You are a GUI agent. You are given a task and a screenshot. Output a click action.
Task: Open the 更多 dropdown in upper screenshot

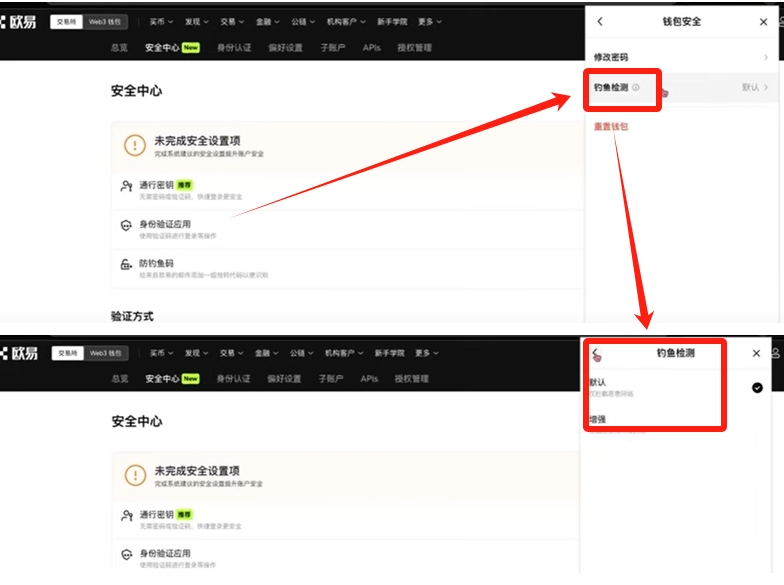click(x=430, y=22)
